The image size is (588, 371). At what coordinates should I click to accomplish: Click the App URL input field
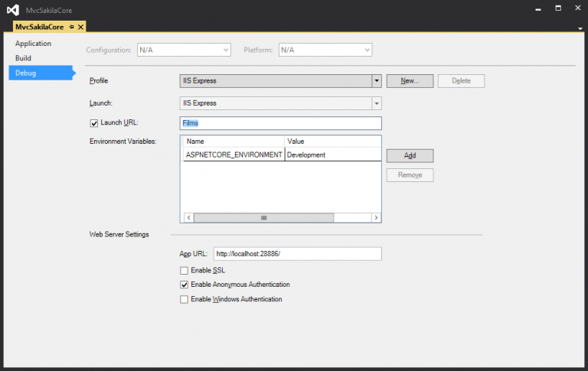(x=296, y=254)
